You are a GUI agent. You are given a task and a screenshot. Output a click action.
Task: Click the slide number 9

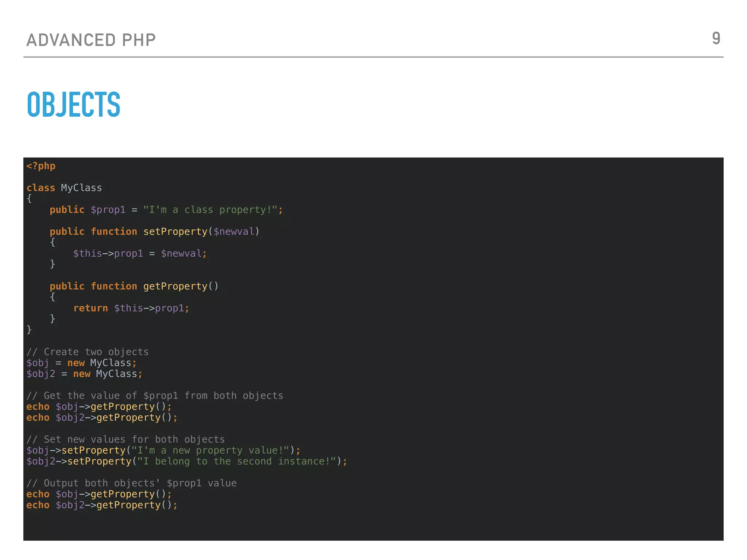pos(716,38)
